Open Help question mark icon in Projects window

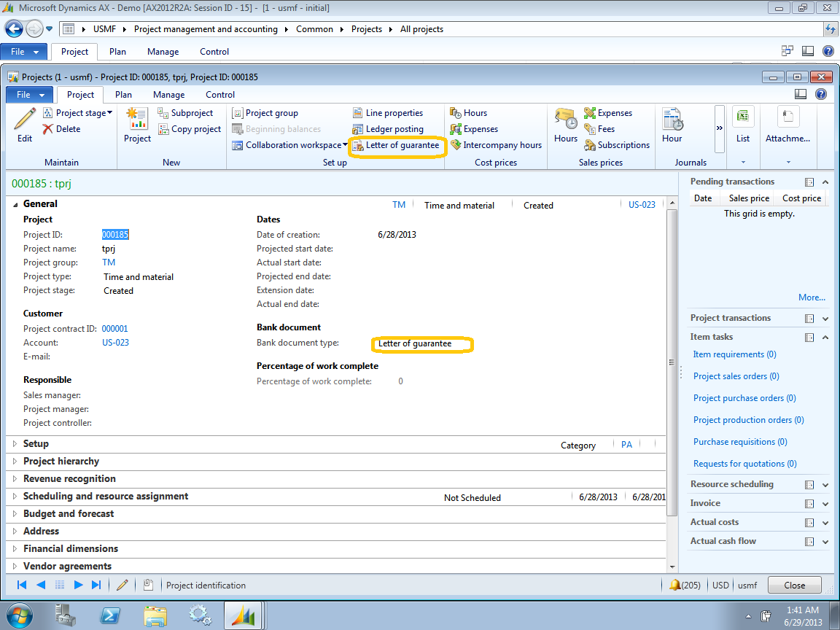[821, 94]
